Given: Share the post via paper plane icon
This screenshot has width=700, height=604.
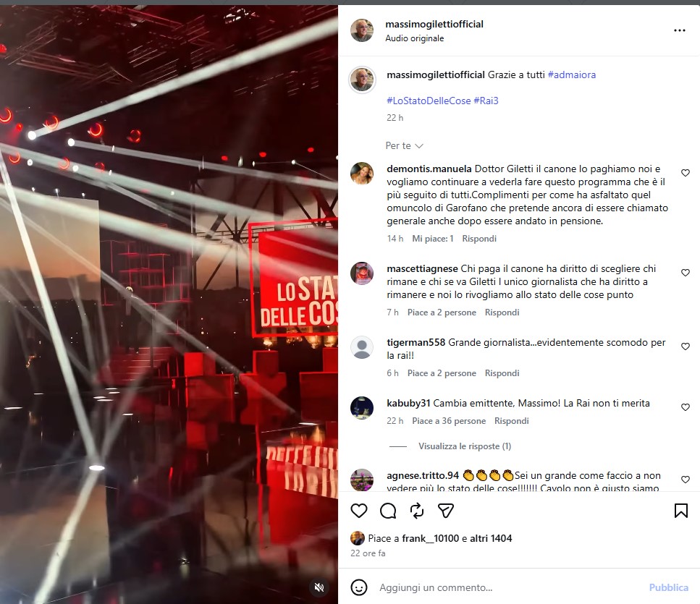Looking at the screenshot, I should coord(445,511).
